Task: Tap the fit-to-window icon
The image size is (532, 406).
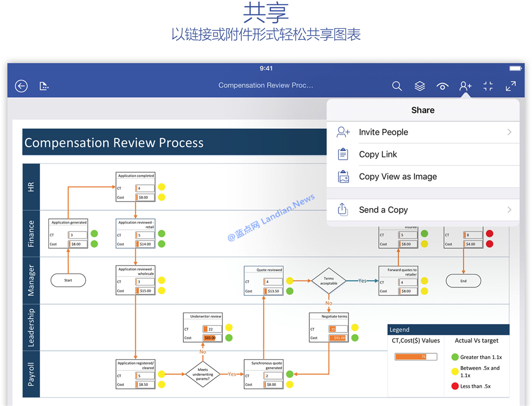Action: click(x=488, y=86)
